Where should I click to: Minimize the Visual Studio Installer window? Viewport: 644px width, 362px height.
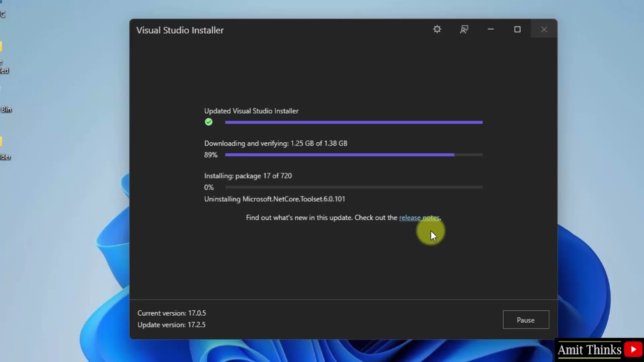pyautogui.click(x=491, y=29)
